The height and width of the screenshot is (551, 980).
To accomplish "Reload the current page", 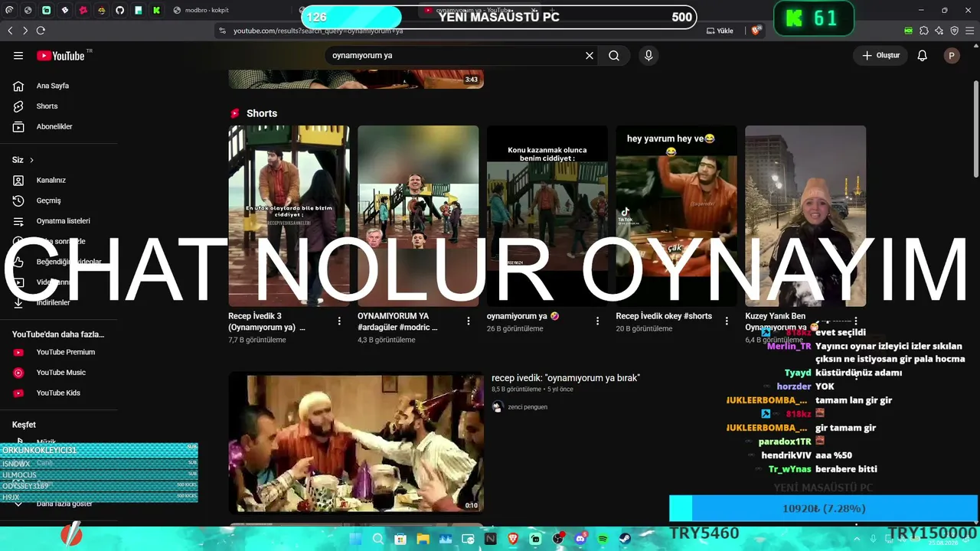I will 41,31.
